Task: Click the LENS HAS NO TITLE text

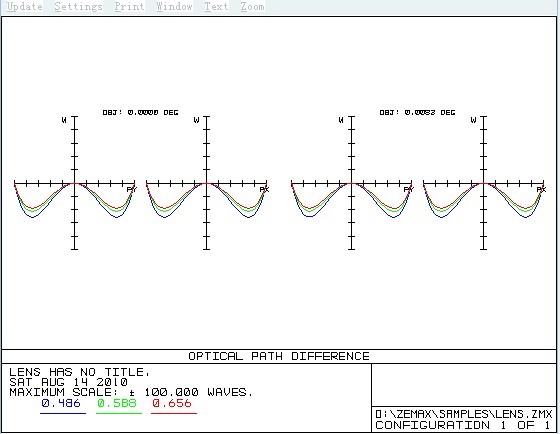Action: [79, 373]
